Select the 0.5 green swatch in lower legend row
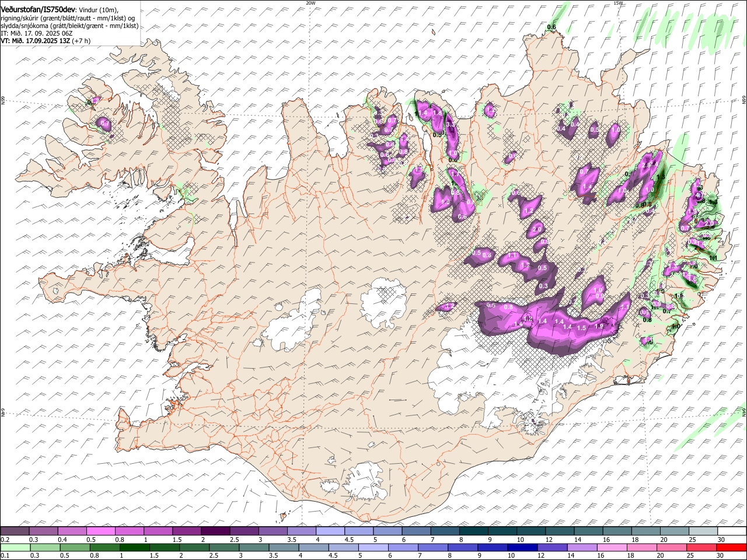This screenshot has height=560, width=747. pyautogui.click(x=75, y=547)
